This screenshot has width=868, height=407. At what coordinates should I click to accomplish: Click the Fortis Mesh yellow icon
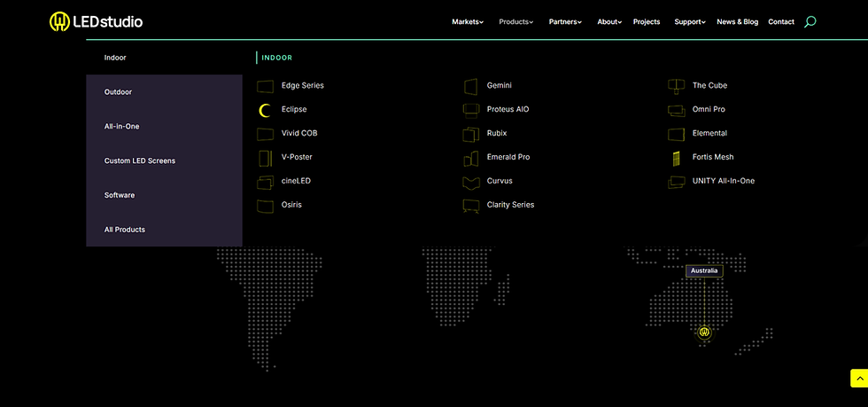[x=675, y=159]
